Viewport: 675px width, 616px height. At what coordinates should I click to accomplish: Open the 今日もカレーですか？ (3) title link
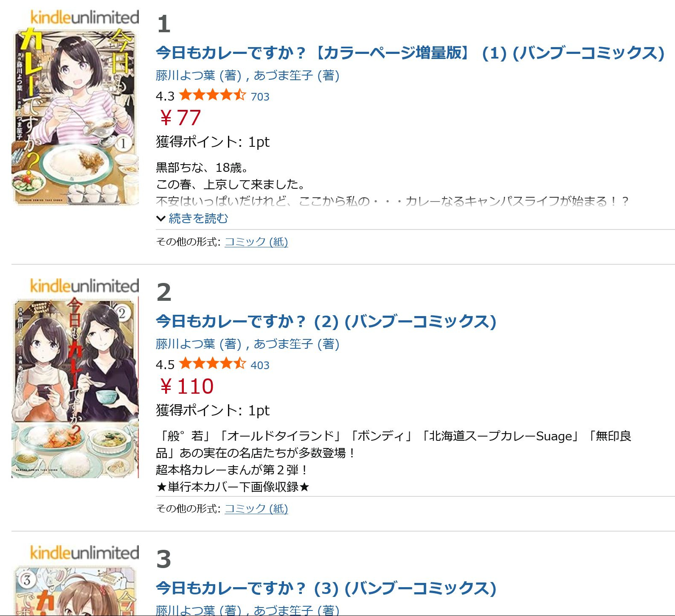326,588
